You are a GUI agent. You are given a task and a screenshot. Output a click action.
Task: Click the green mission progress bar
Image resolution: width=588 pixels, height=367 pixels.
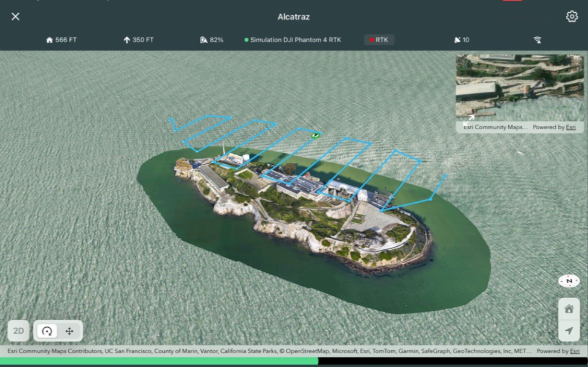[x=159, y=362]
